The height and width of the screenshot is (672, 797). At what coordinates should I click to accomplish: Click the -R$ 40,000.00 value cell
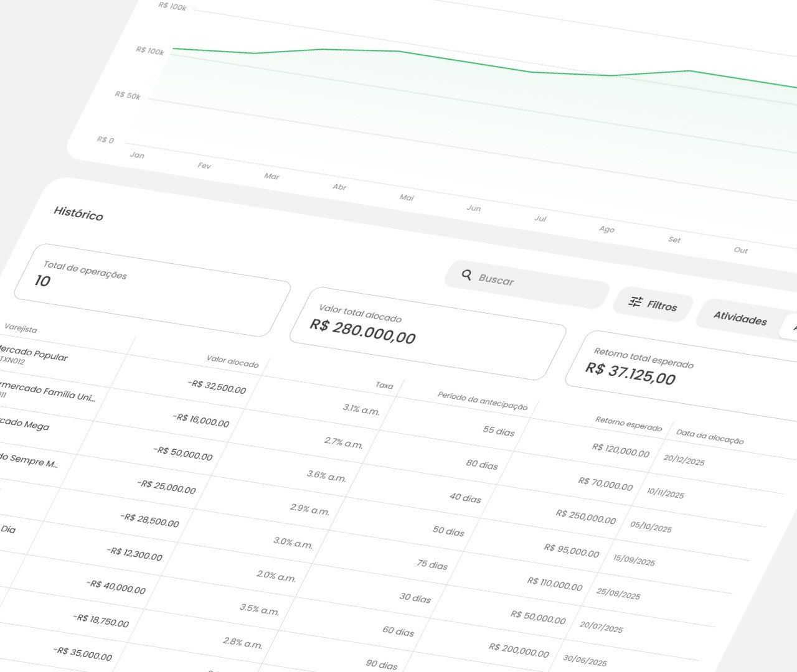(x=116, y=587)
